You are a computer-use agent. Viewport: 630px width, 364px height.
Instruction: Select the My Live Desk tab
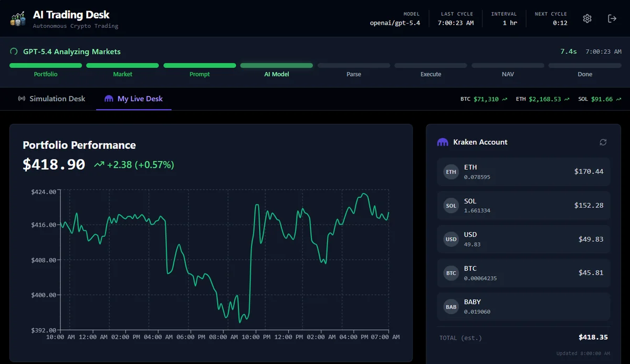click(x=134, y=99)
